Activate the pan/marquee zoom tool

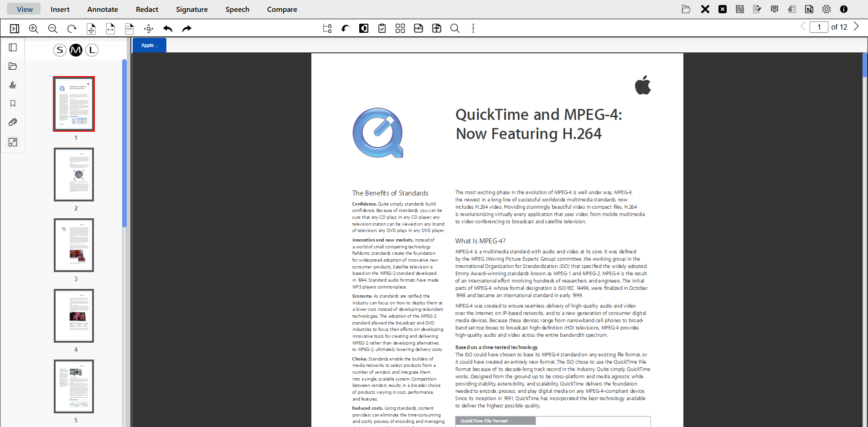point(148,28)
